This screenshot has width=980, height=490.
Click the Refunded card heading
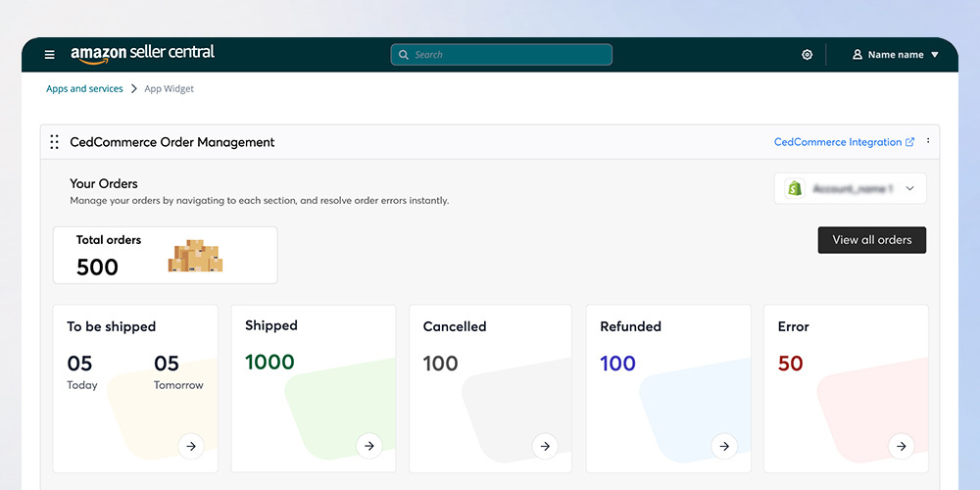tap(630, 326)
